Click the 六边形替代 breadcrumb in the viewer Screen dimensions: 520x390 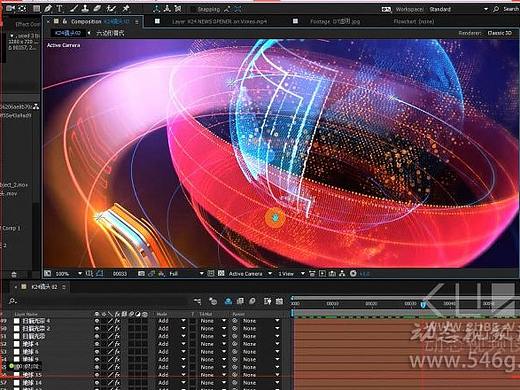coord(110,33)
